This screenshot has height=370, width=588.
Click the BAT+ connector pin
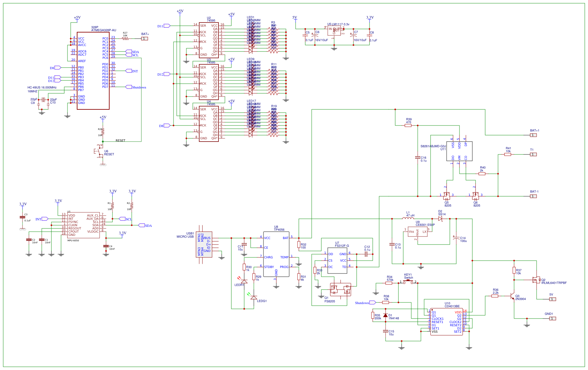pos(145,38)
